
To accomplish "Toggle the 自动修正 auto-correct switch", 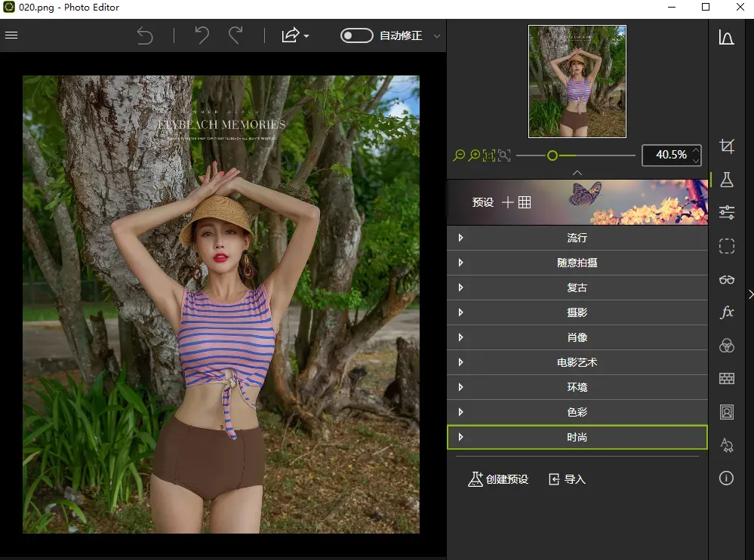I will coord(356,35).
